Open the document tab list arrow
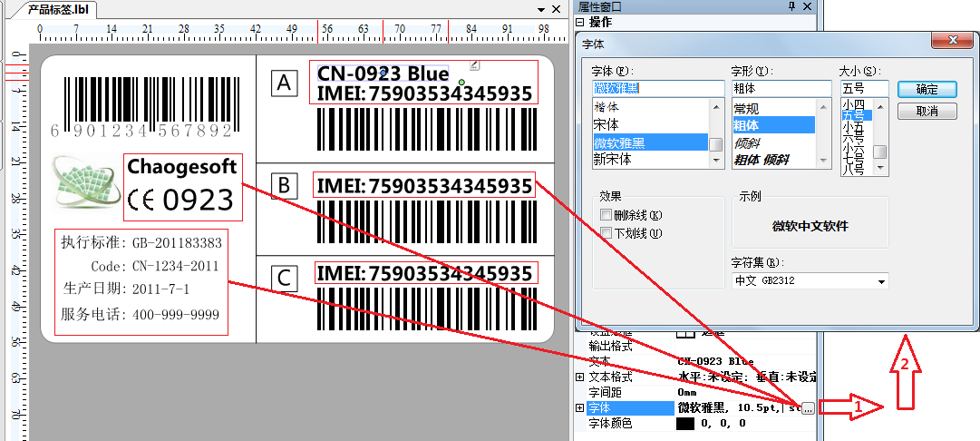980x441 pixels. coord(541,10)
